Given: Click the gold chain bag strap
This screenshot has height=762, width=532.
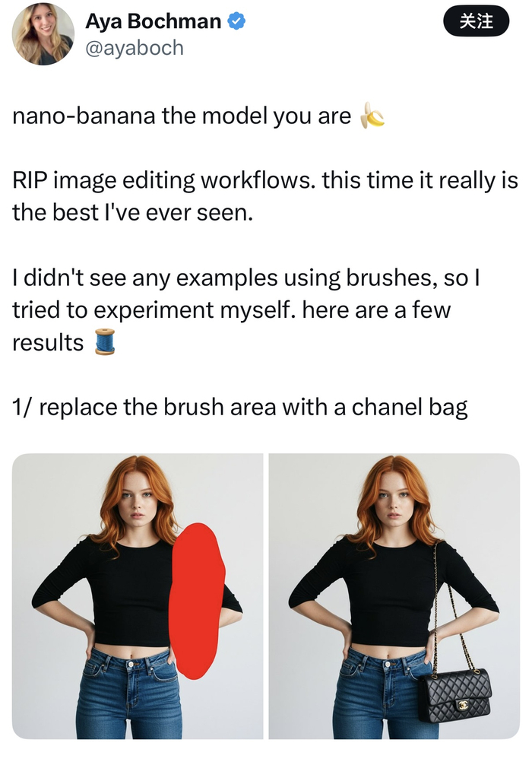Looking at the screenshot, I should [x=452, y=612].
